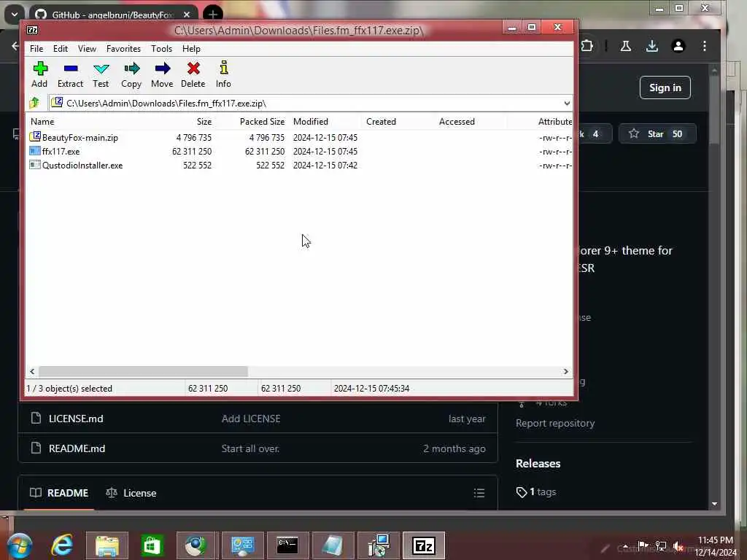
Task: Switch to 7-Zip taskbar button
Action: pos(424,545)
